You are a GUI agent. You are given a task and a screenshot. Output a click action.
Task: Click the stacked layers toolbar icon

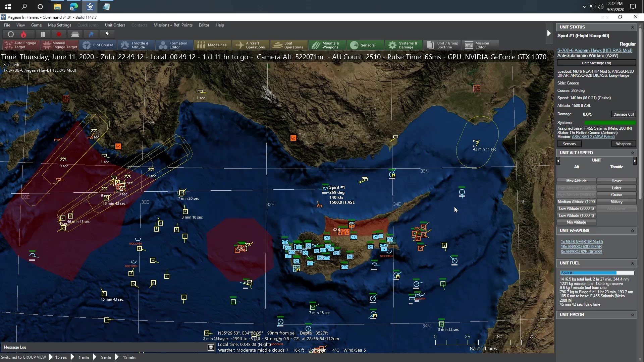coord(75,34)
